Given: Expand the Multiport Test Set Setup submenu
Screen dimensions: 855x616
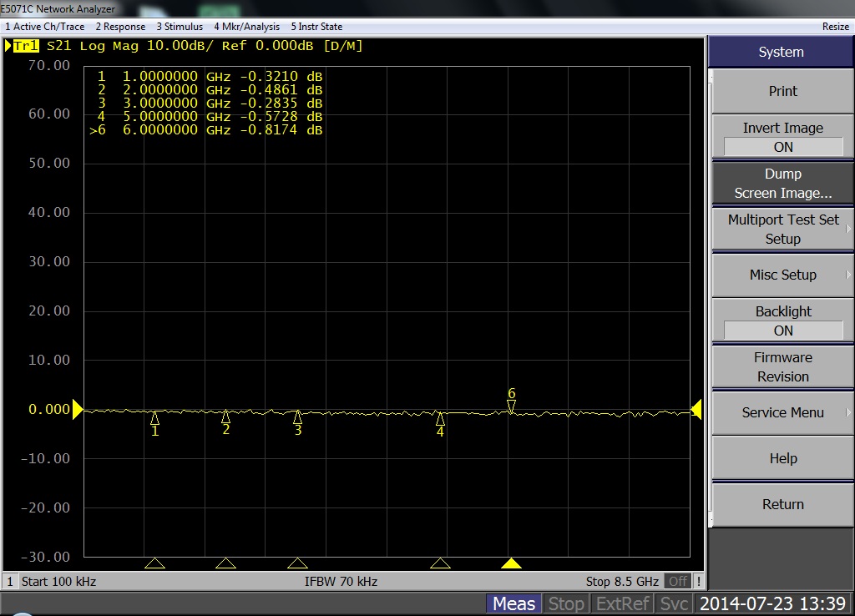Looking at the screenshot, I should (x=782, y=230).
